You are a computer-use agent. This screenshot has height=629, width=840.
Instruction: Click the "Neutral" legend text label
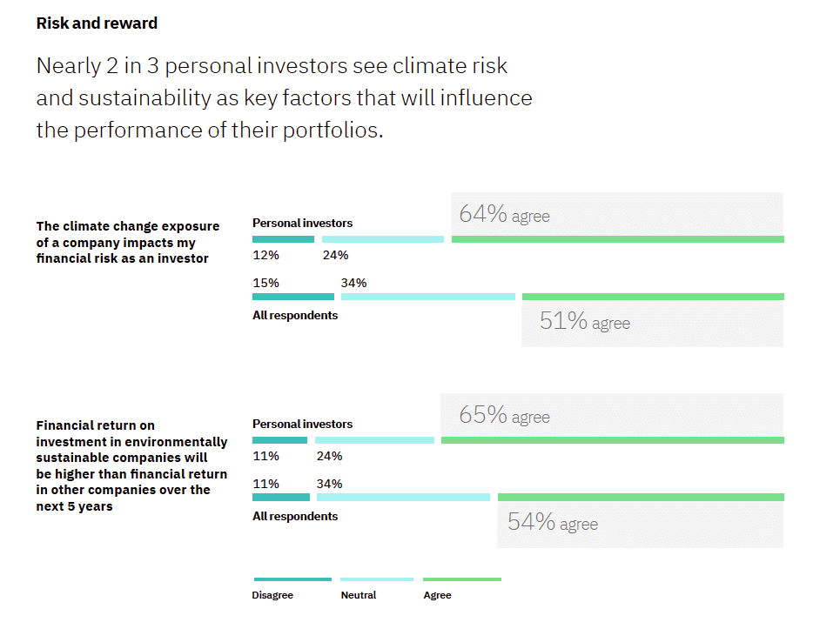click(359, 595)
